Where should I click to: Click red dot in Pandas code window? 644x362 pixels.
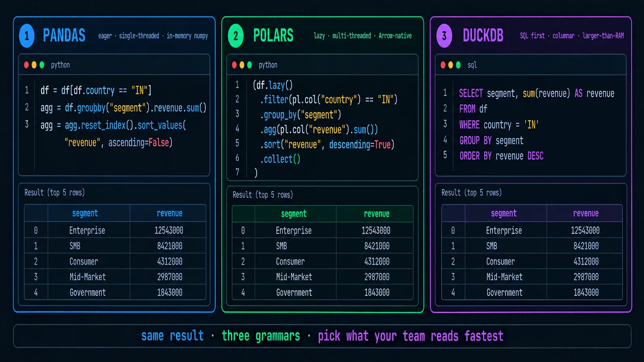click(x=26, y=65)
